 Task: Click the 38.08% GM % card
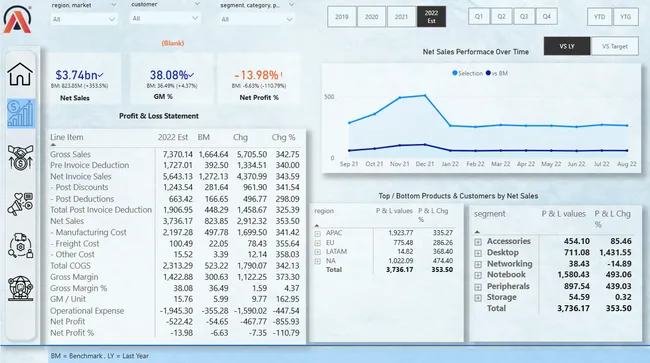tap(172, 78)
